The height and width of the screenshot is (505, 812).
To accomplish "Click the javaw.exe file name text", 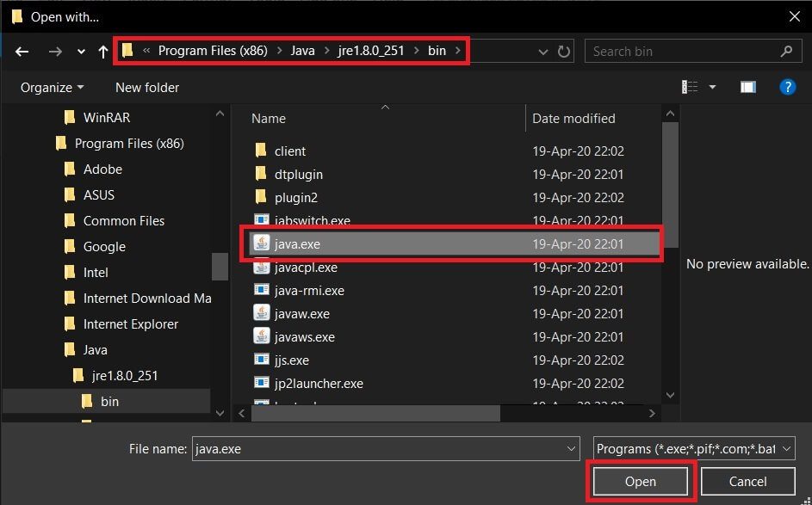I will pyautogui.click(x=302, y=314).
